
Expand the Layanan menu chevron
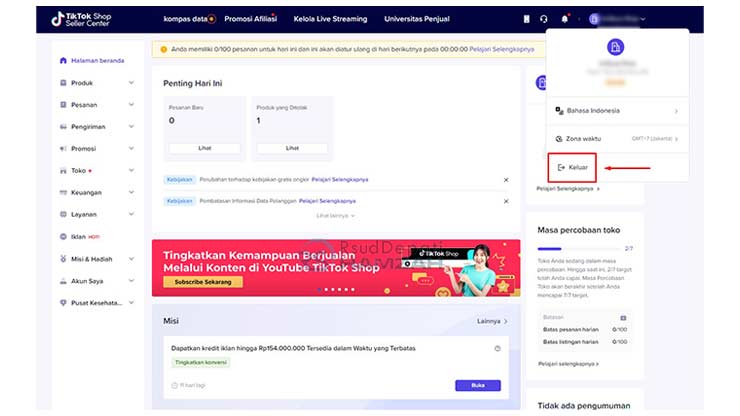coord(131,214)
